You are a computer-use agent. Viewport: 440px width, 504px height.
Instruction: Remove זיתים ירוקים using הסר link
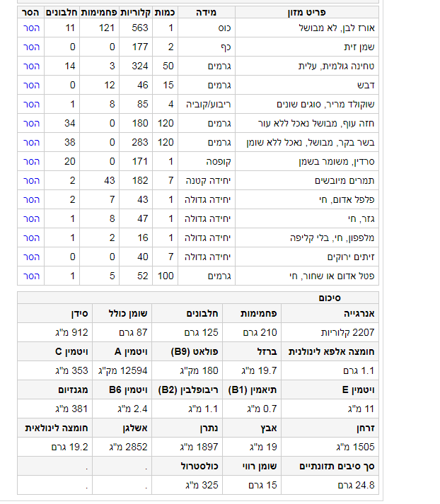(x=31, y=257)
